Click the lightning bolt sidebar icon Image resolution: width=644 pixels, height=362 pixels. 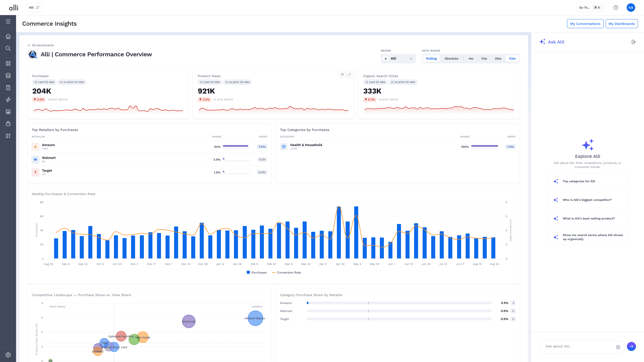tap(8, 100)
